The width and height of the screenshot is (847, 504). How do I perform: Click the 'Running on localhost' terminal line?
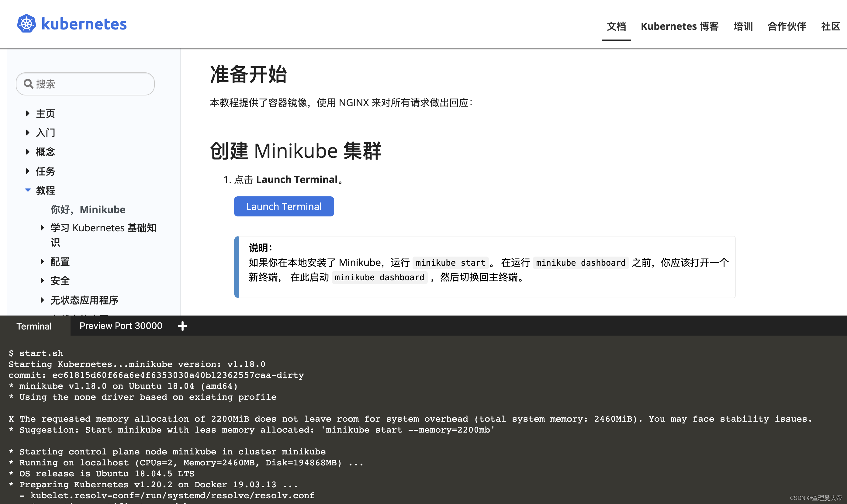[x=186, y=463]
